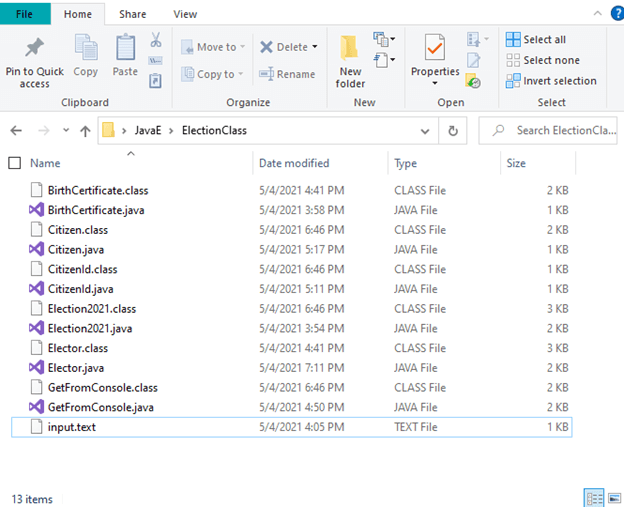The height and width of the screenshot is (507, 624).
Task: Select the Election2021.java file
Action: pos(292,328)
